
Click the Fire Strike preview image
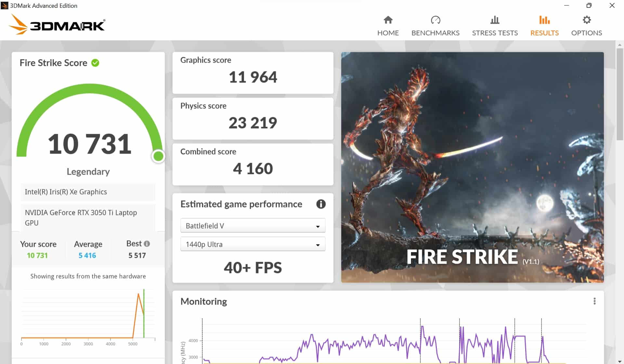[472, 167]
